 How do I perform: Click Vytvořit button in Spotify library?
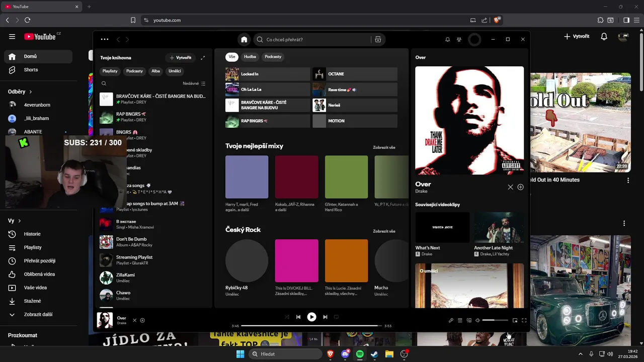[181, 58]
